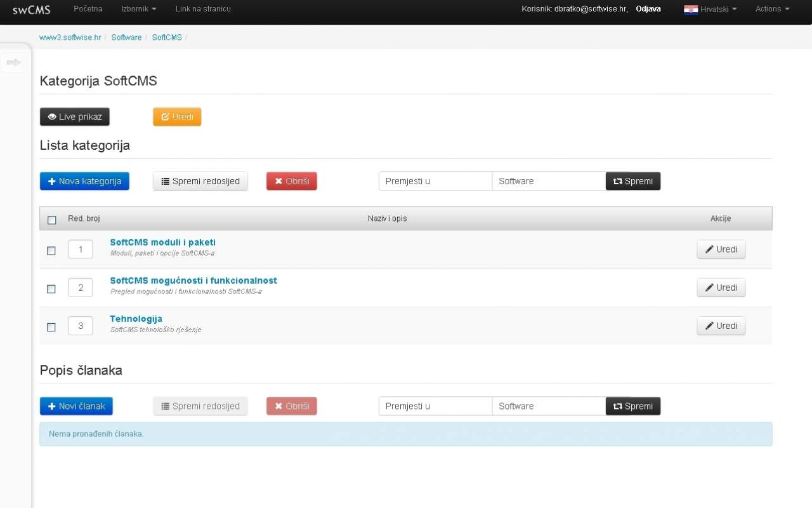Open SoftCMS mogućnosti i funkcionalnost category
812x508 pixels.
pos(193,280)
